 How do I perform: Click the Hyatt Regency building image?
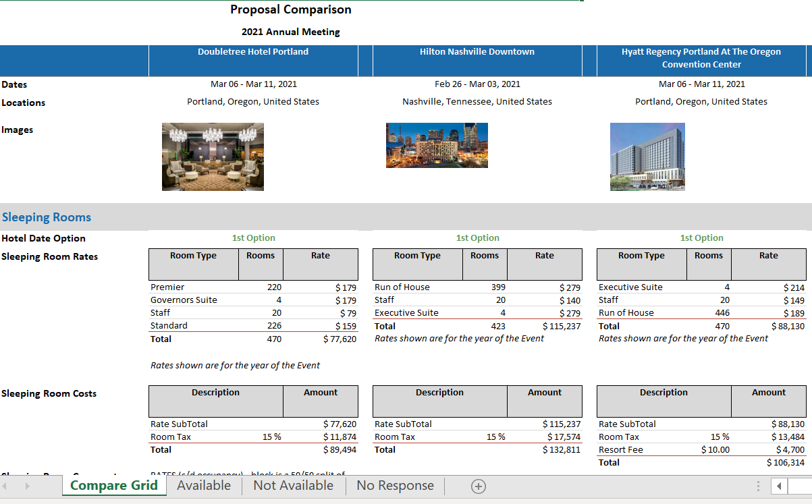[647, 157]
